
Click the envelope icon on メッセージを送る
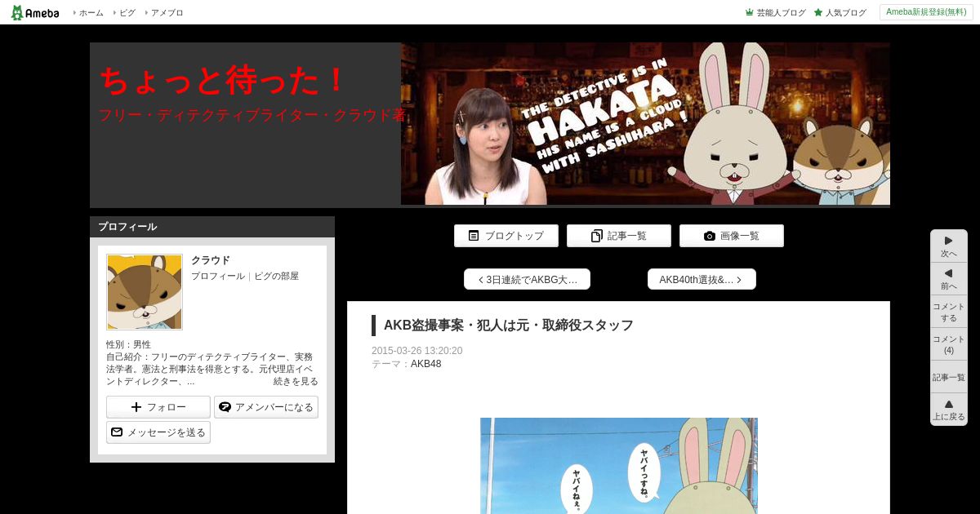click(117, 432)
